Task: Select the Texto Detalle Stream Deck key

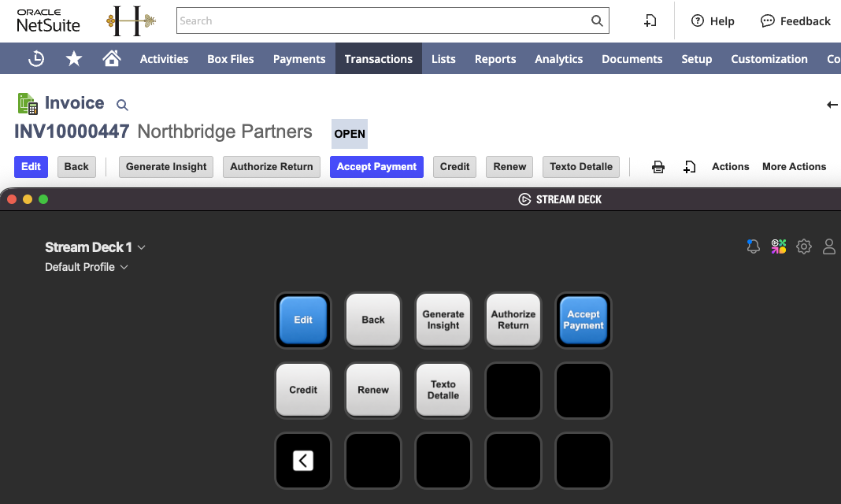Action: [443, 391]
